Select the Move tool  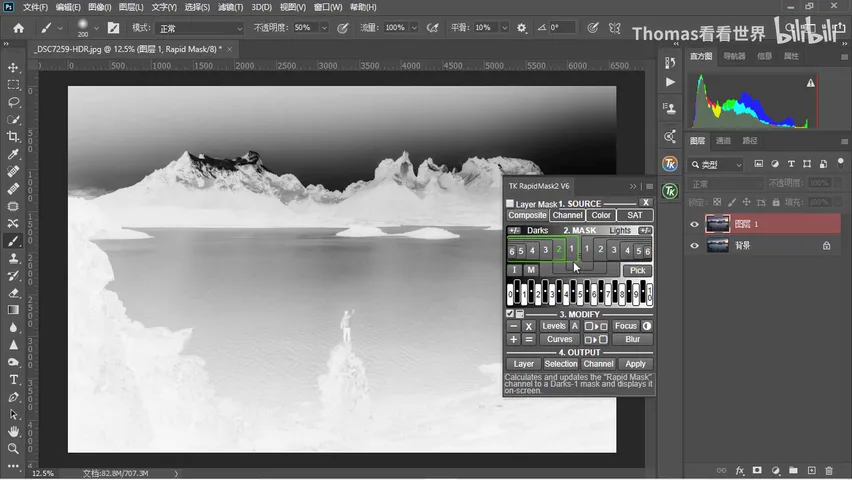point(14,67)
